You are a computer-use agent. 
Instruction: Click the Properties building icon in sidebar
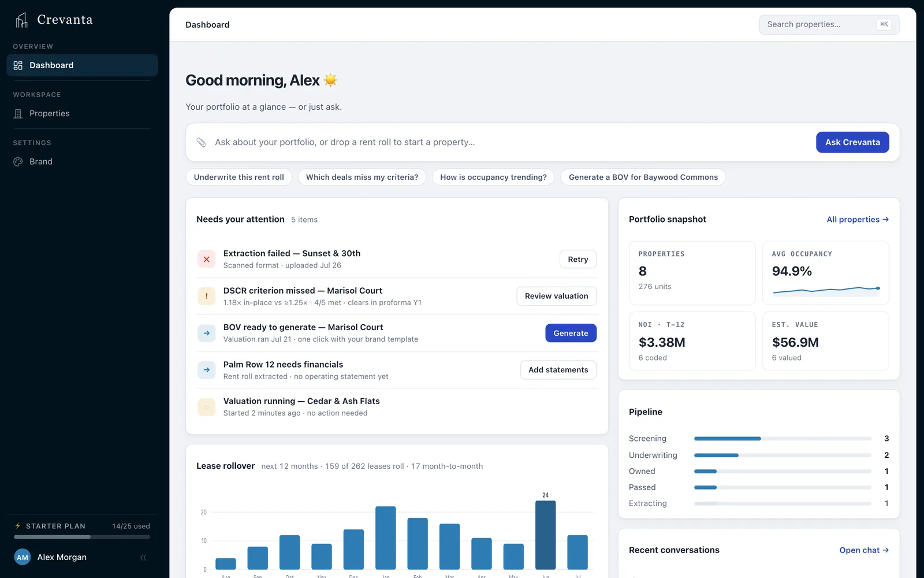[18, 113]
